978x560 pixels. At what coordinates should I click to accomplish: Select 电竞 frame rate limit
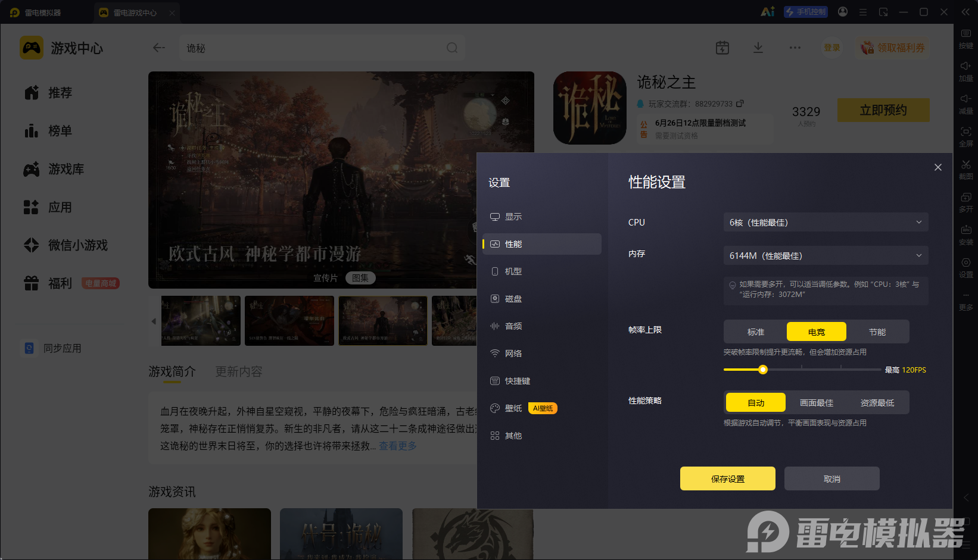[817, 332]
